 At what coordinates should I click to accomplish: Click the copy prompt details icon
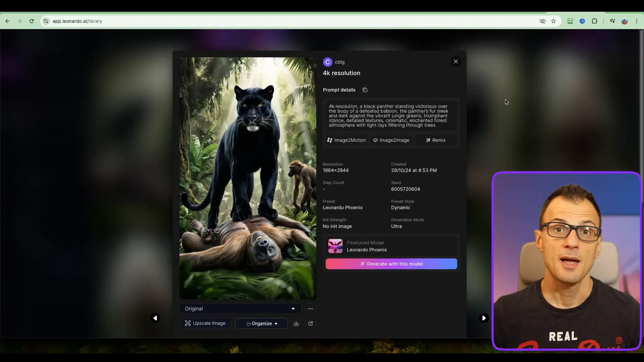pos(365,90)
